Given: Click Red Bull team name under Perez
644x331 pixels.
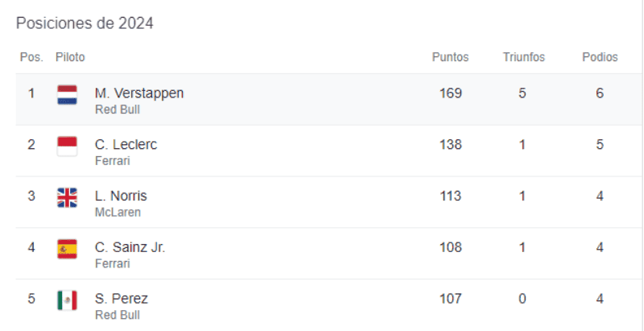Looking at the screenshot, I should pos(117,315).
